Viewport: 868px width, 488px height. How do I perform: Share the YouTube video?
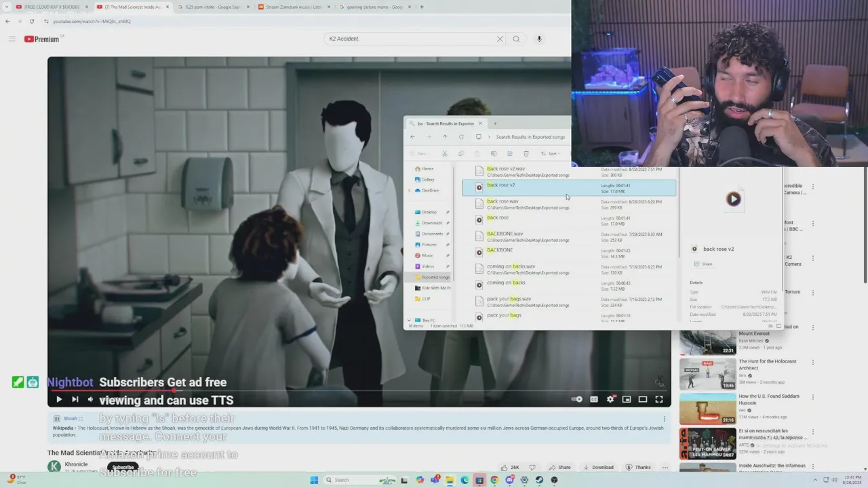(x=560, y=467)
